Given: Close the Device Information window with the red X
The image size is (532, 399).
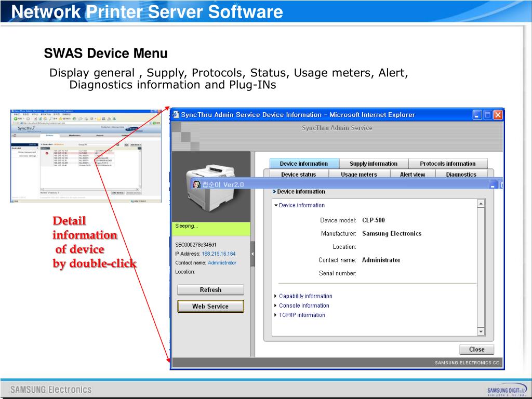Looking at the screenshot, I should [x=498, y=115].
